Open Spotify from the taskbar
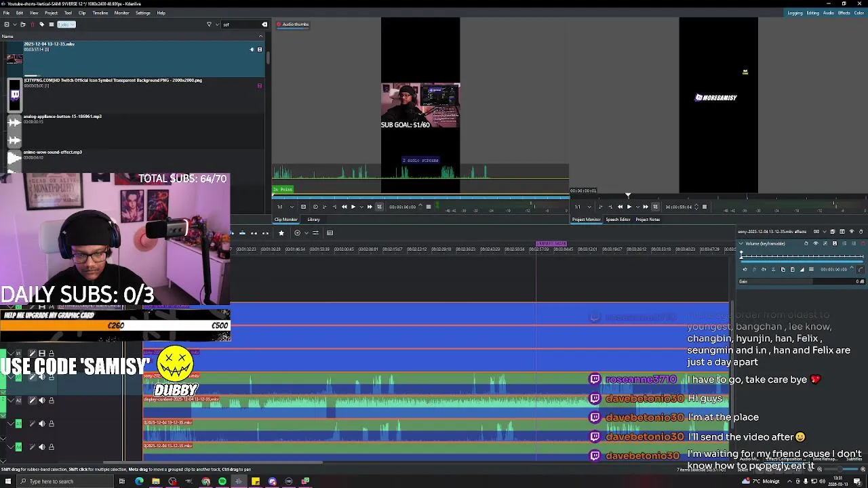The image size is (868, 488). pyautogui.click(x=222, y=481)
